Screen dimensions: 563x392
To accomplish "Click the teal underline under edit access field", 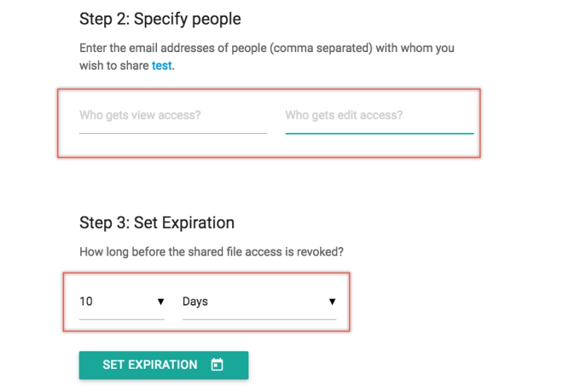I will pos(379,133).
